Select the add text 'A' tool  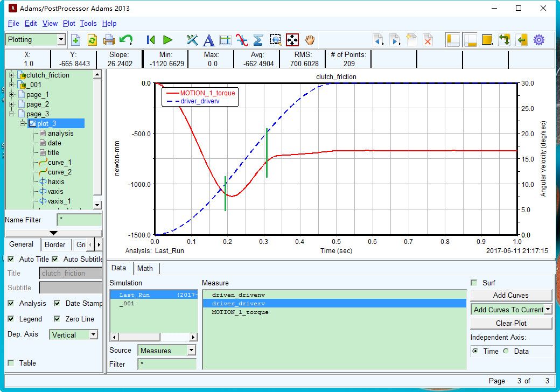tap(208, 40)
